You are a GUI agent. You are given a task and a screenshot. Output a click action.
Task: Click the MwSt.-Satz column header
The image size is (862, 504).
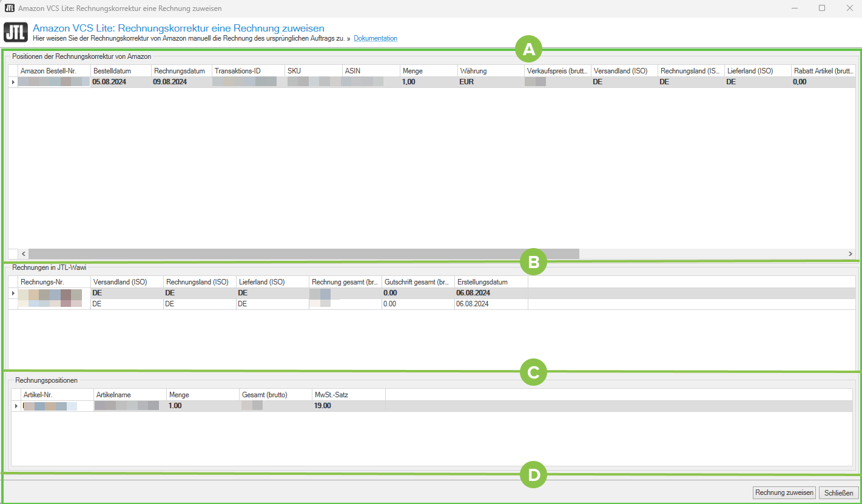pyautogui.click(x=348, y=395)
